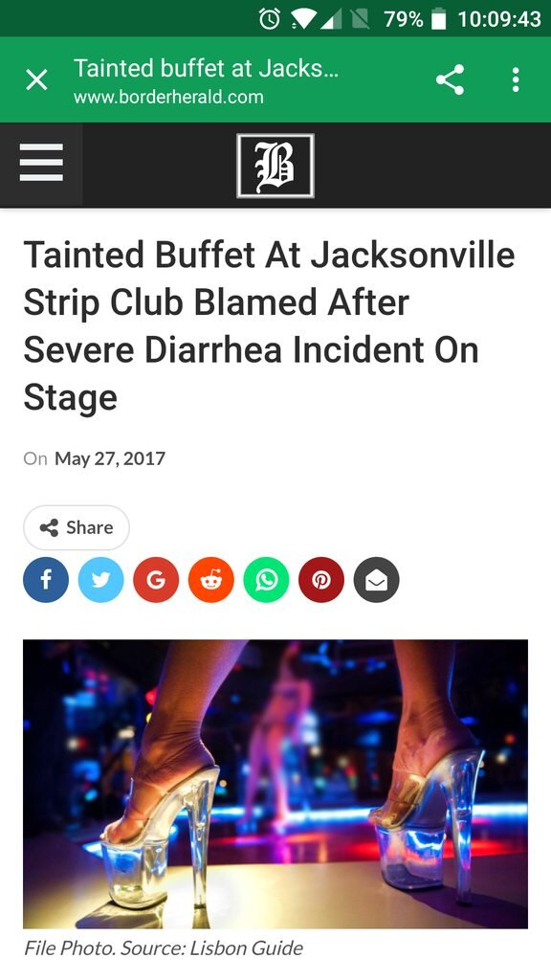
Task: Click the May 27, 2017 date link
Action: [x=110, y=458]
